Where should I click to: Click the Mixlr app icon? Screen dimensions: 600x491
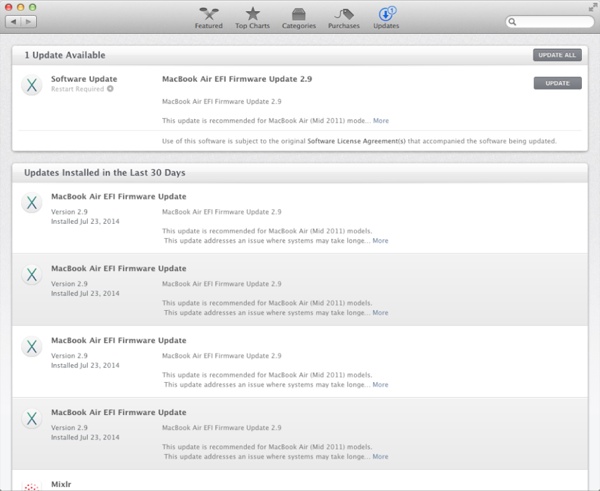pos(32,486)
